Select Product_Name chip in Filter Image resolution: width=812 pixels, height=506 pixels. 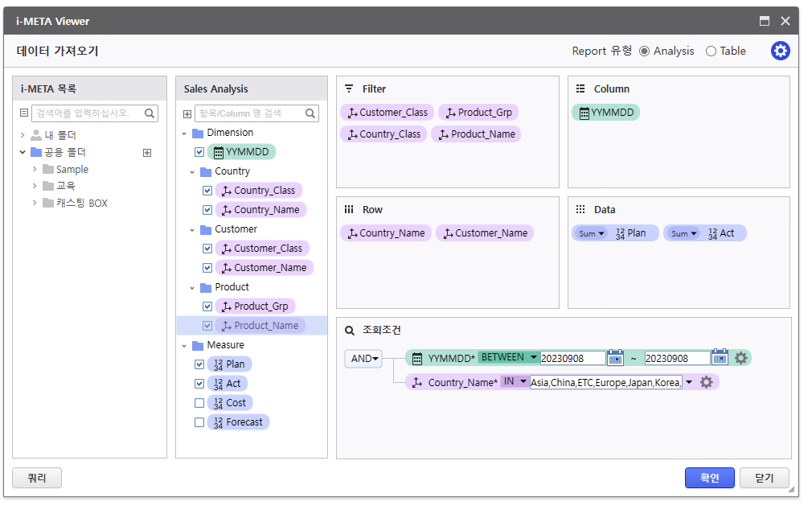click(476, 134)
